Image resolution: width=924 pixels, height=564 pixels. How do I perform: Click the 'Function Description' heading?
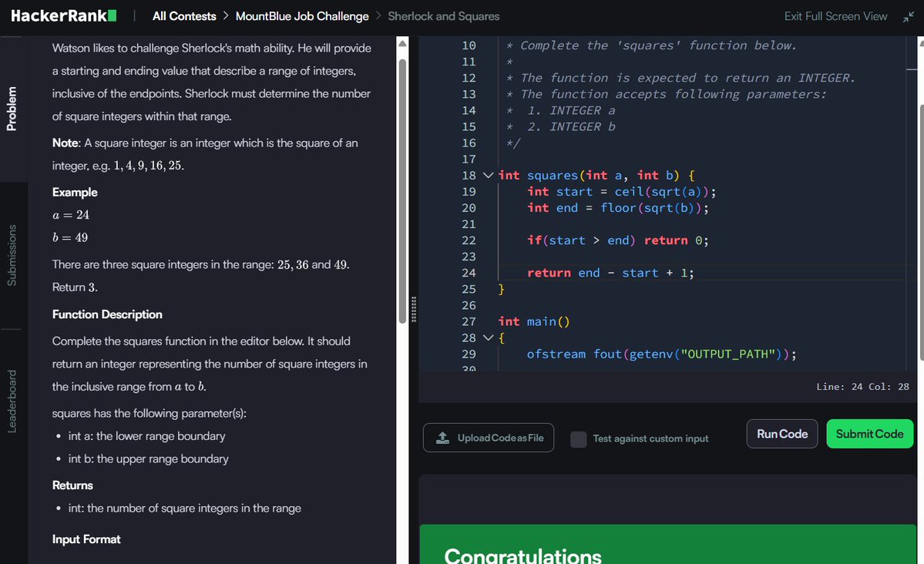coord(107,314)
